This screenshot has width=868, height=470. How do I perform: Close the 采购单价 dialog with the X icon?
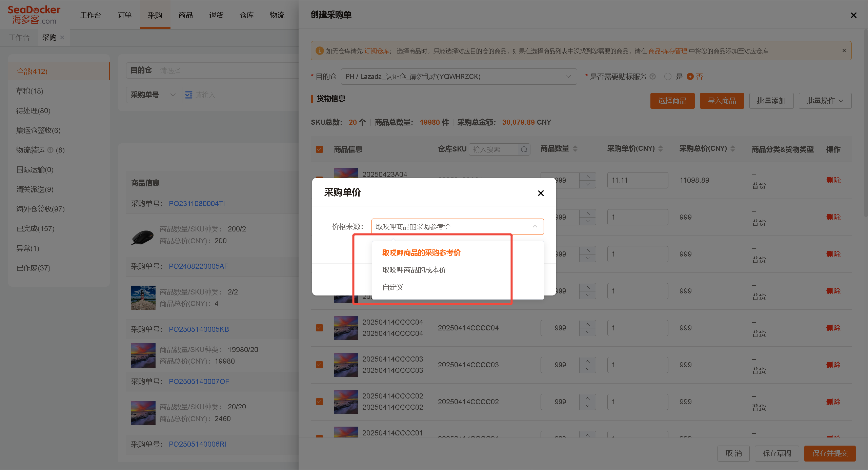coord(541,193)
